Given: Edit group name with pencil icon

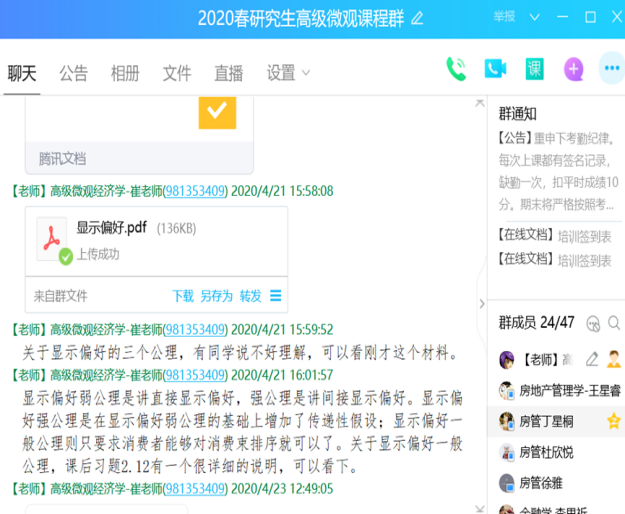Looking at the screenshot, I should [417, 18].
